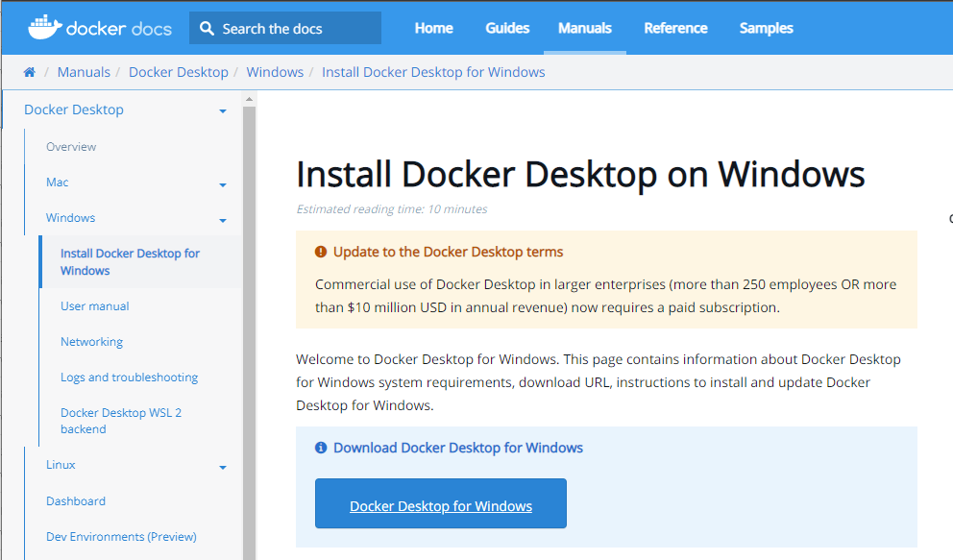The height and width of the screenshot is (560, 953).
Task: Open the Home nav item
Action: (434, 28)
